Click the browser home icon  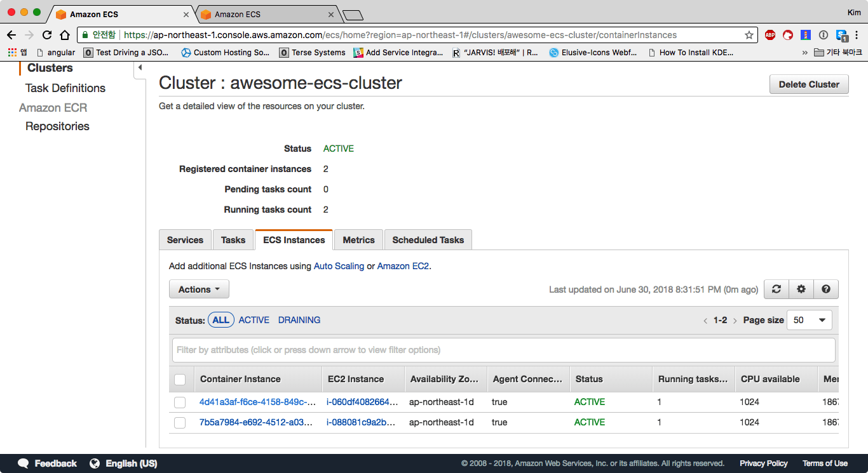click(x=65, y=35)
